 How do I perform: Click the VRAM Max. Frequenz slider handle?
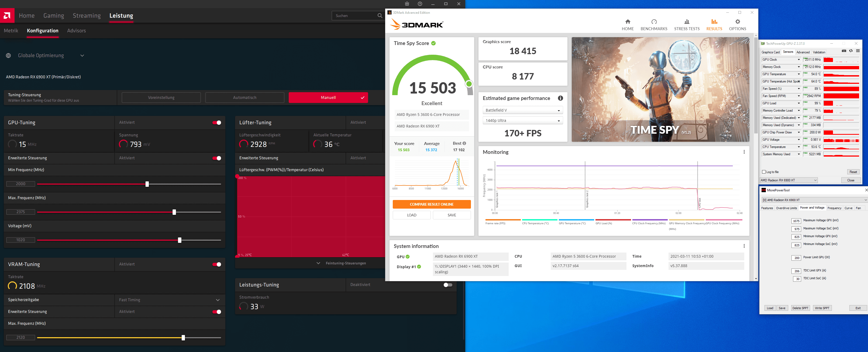click(x=183, y=337)
